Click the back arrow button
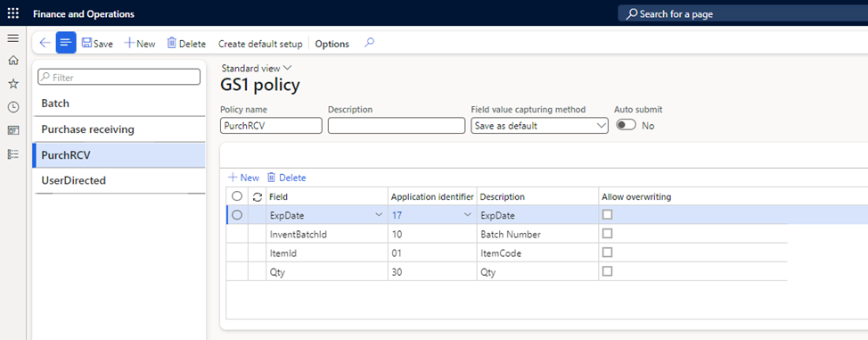 [45, 43]
